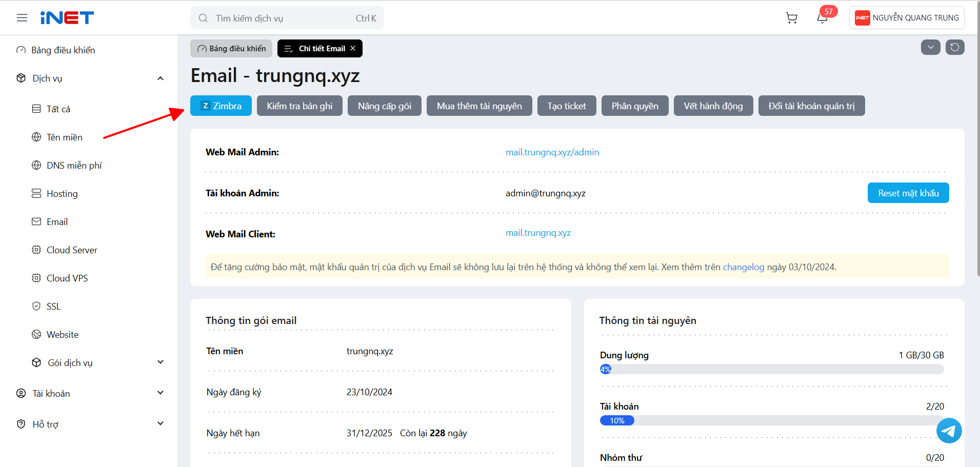This screenshot has height=467, width=980.
Task: Click Vết hành động button
Action: (713, 106)
